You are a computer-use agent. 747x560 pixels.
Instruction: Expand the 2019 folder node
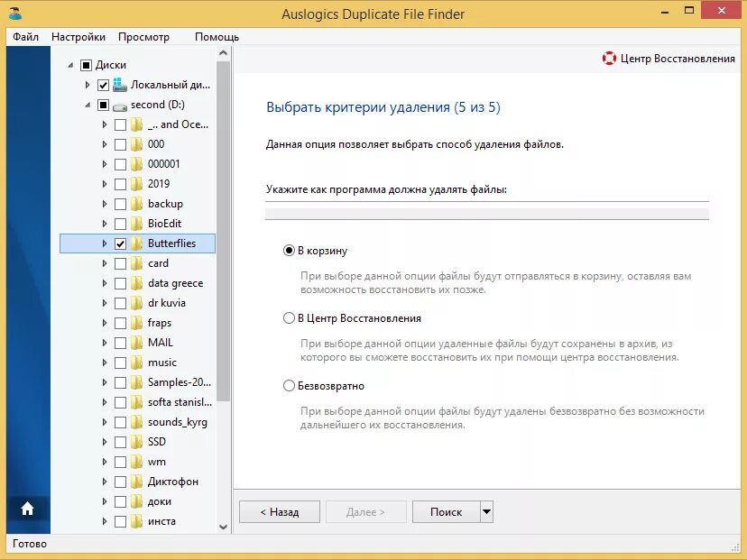click(x=105, y=184)
